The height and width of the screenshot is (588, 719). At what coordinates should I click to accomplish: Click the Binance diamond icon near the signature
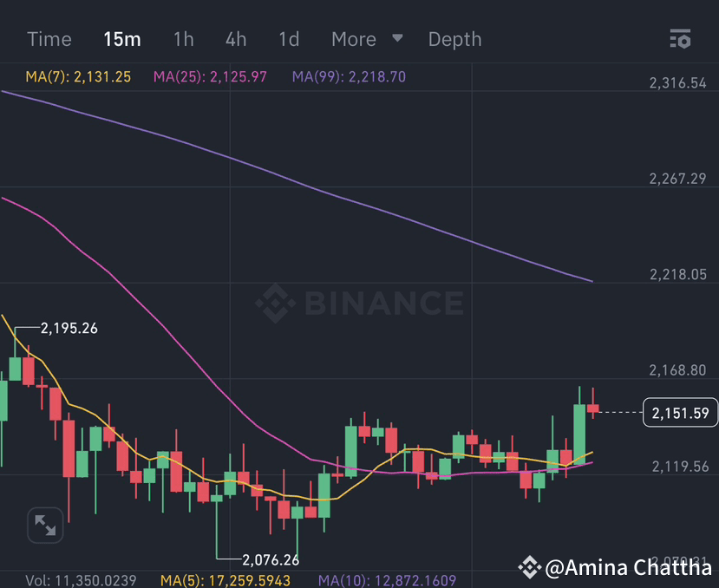click(x=531, y=568)
